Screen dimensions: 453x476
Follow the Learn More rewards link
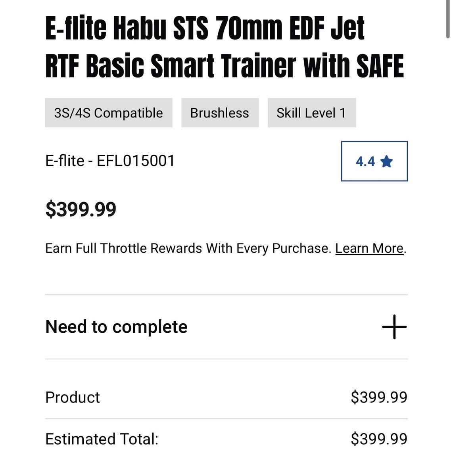369,248
